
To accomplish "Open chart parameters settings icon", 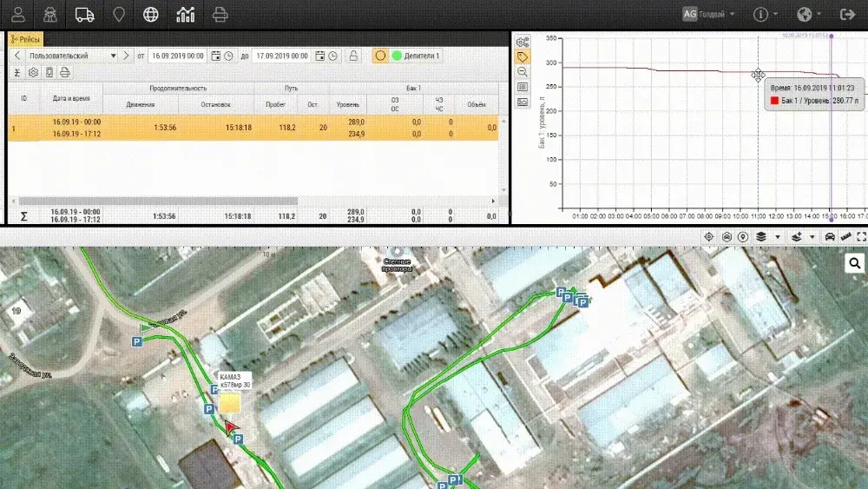I will pos(522,42).
